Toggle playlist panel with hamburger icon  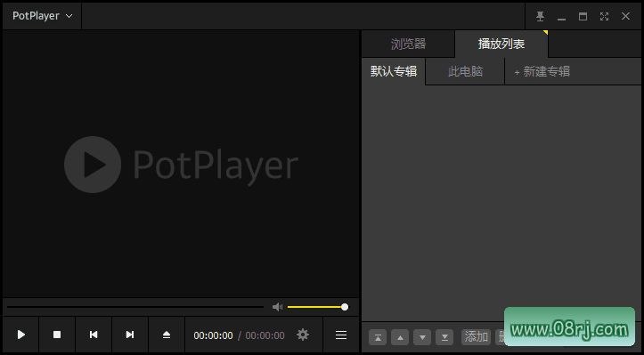pyautogui.click(x=341, y=335)
